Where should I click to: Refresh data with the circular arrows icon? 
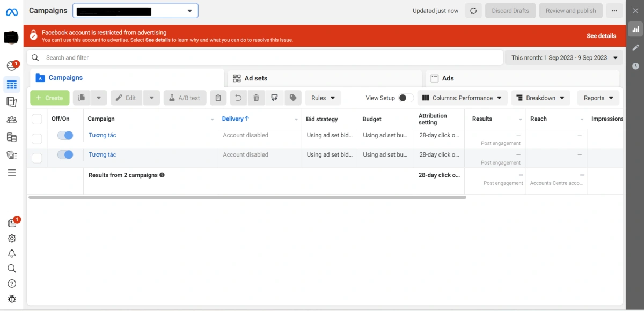473,10
